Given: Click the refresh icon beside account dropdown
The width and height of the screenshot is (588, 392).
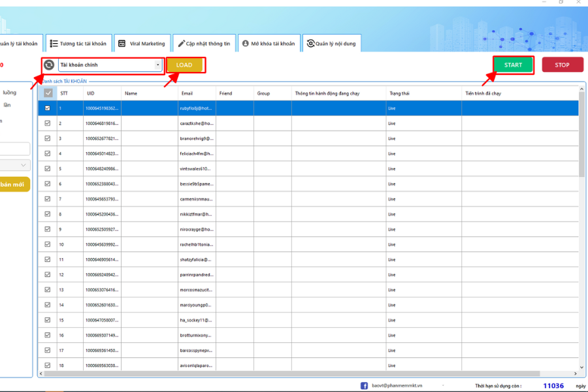Looking at the screenshot, I should coord(49,65).
